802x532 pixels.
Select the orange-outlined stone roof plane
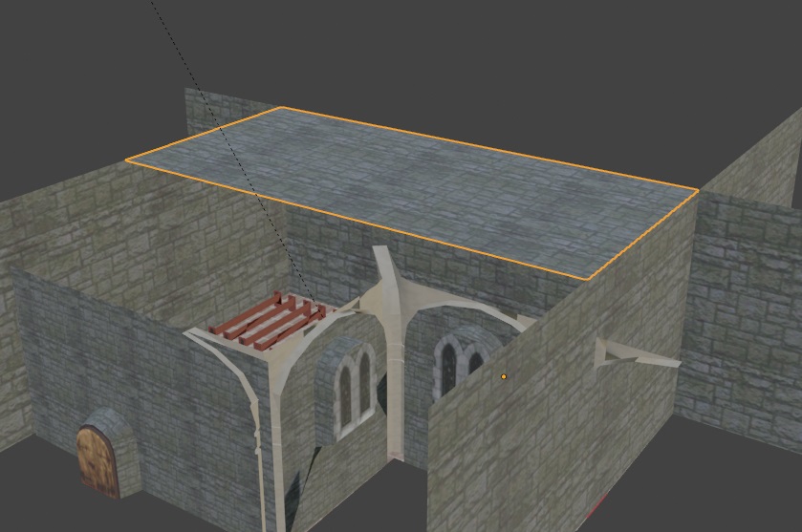pos(412,193)
